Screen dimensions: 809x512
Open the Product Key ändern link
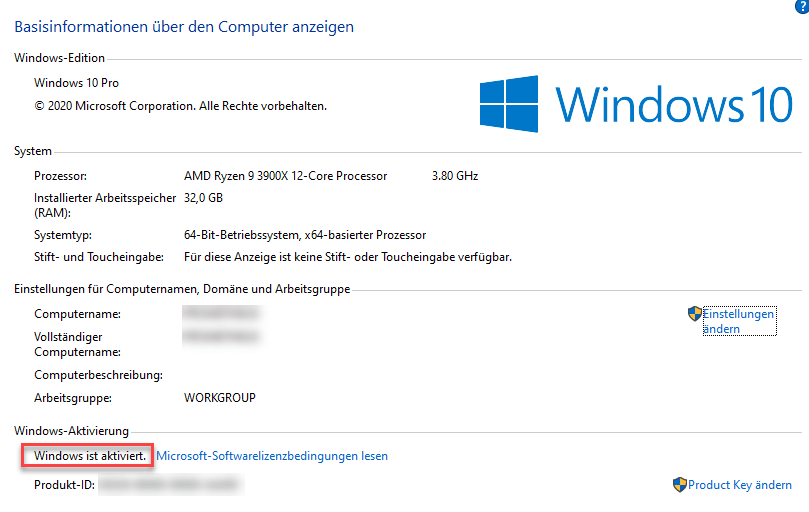point(739,485)
